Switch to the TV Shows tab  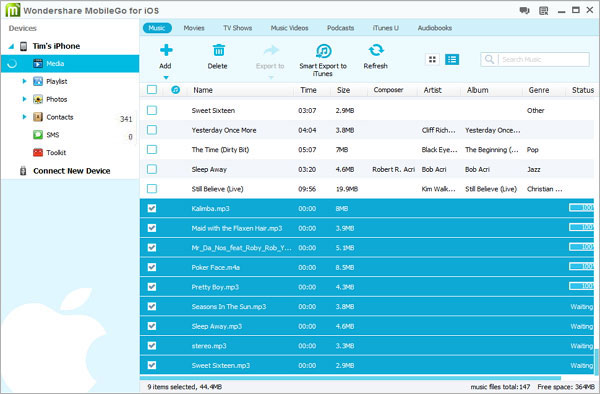click(x=238, y=28)
